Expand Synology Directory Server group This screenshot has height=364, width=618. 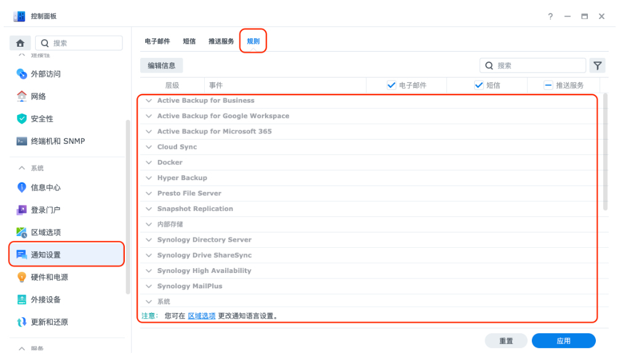click(x=149, y=240)
